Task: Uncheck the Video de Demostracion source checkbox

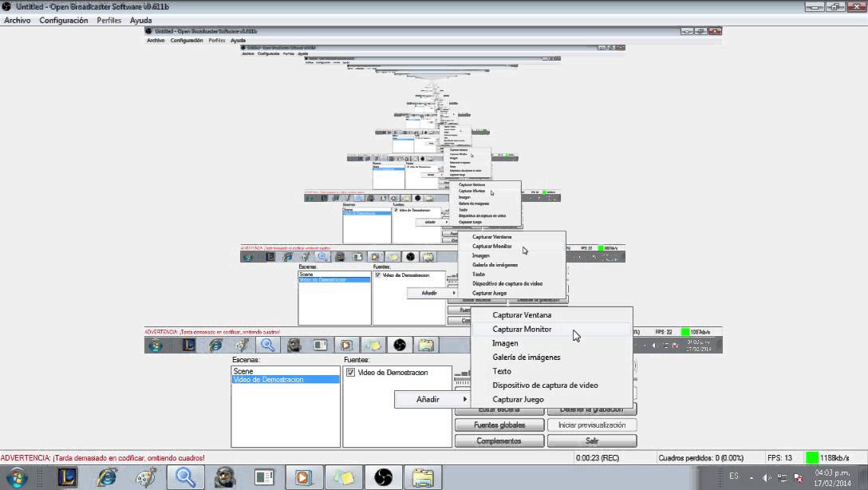Action: [x=350, y=373]
